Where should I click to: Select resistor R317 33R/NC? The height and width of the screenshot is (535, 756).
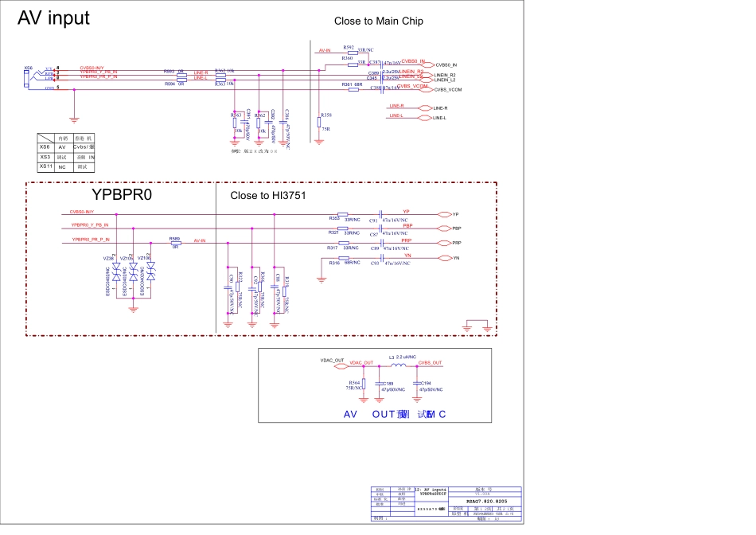(344, 243)
